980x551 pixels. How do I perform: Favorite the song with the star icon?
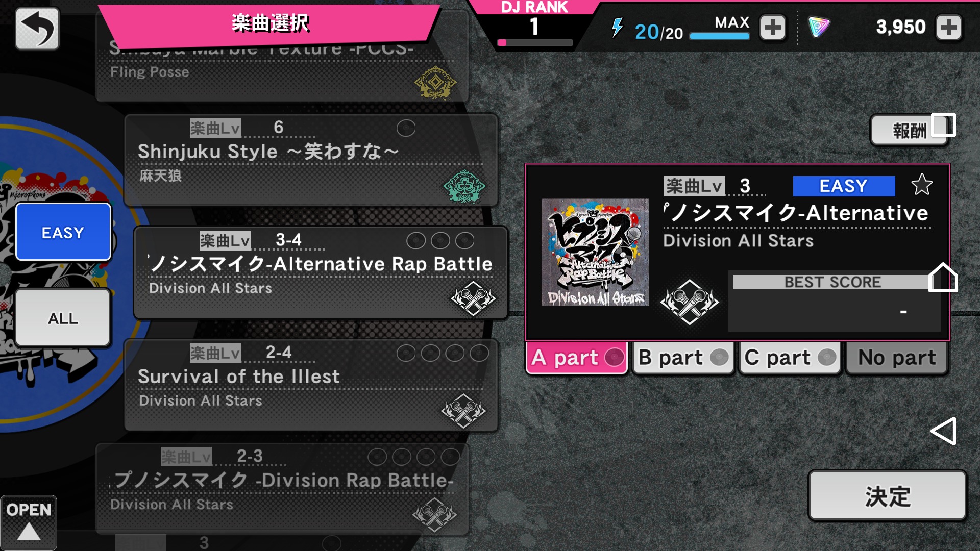click(922, 185)
